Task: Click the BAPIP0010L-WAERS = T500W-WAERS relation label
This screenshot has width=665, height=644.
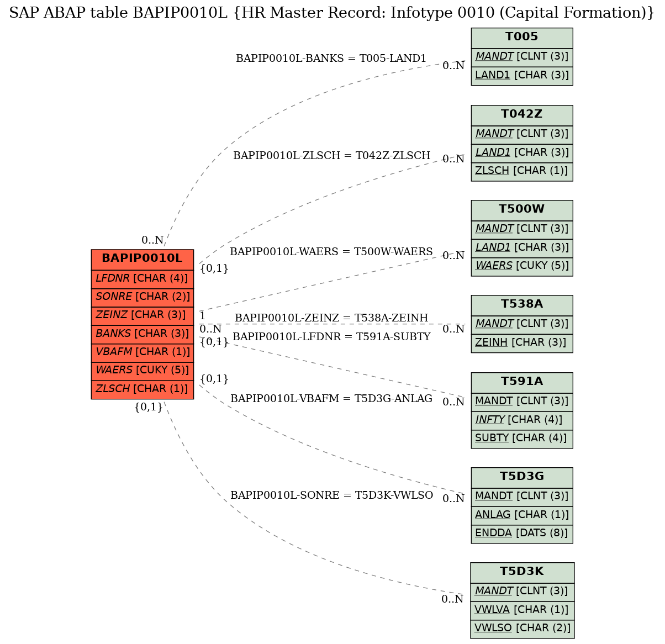Action: coord(331,252)
